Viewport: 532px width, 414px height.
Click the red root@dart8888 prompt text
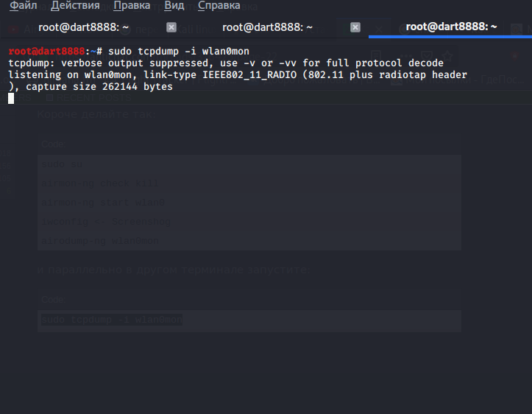click(46, 52)
